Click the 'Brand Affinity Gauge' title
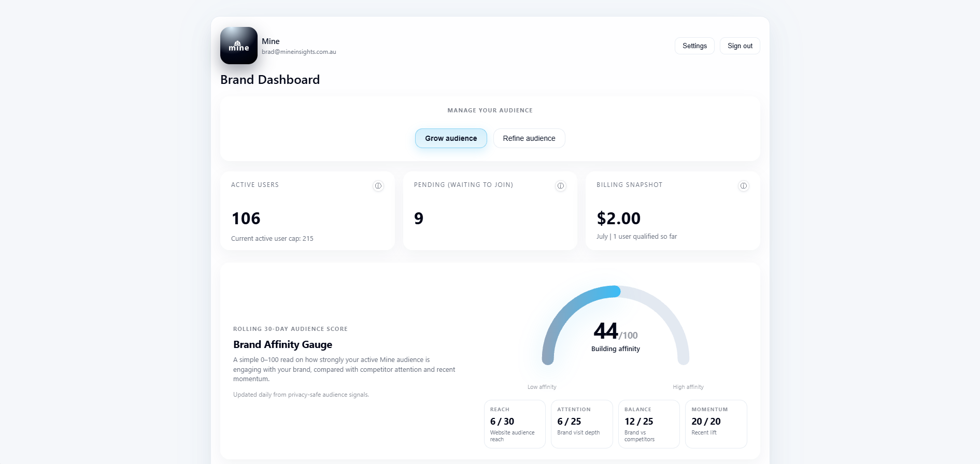Image resolution: width=980 pixels, height=464 pixels. coord(283,345)
